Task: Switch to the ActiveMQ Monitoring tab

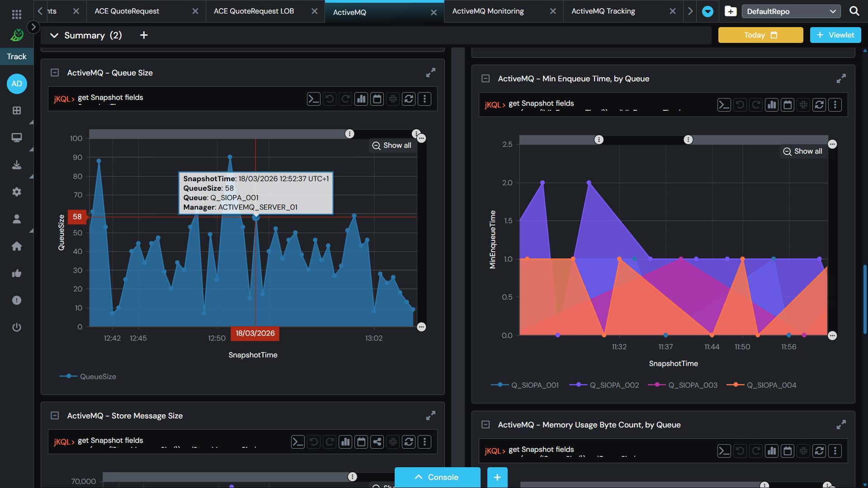Action: 488,11
